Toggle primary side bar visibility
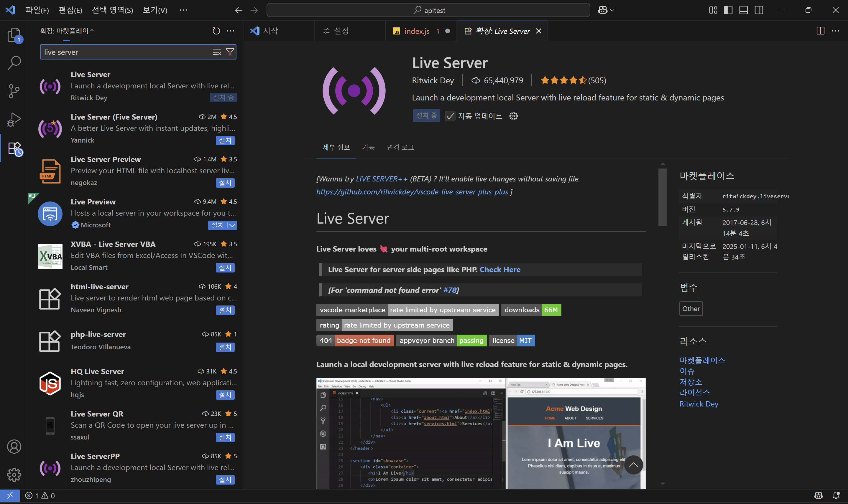The width and height of the screenshot is (848, 504). tap(728, 10)
